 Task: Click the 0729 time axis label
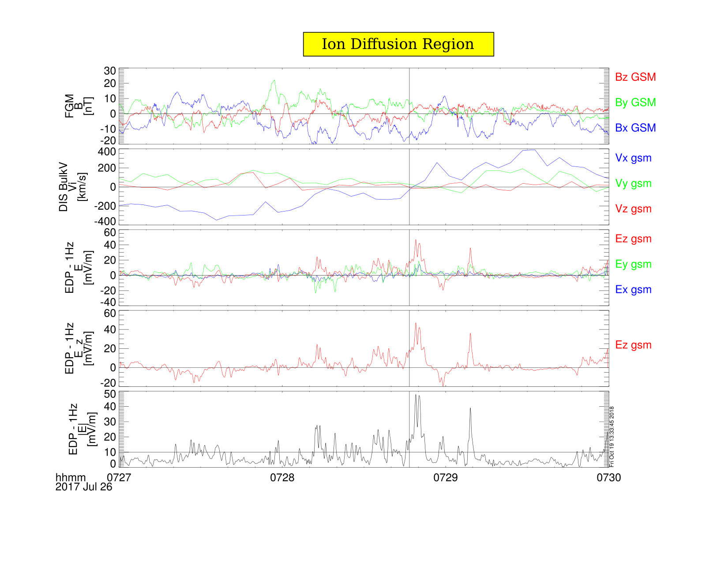tap(446, 477)
